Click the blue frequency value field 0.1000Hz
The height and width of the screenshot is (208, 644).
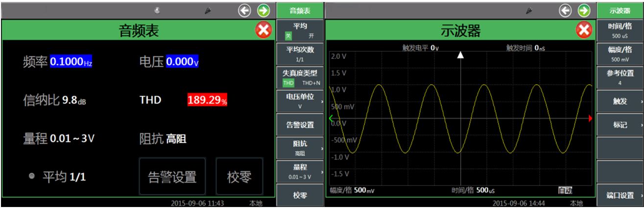tap(71, 62)
